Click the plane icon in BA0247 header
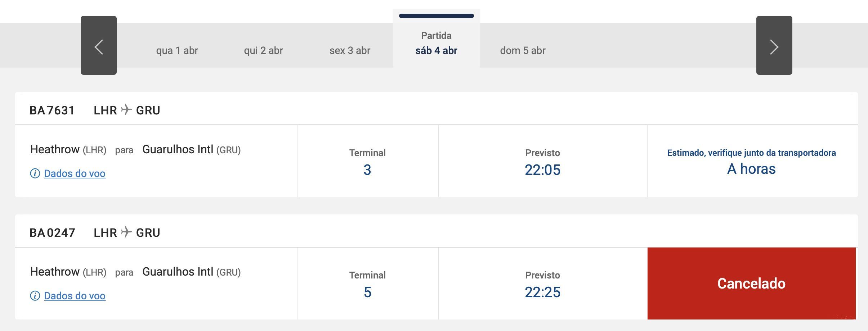868x331 pixels. (x=126, y=232)
